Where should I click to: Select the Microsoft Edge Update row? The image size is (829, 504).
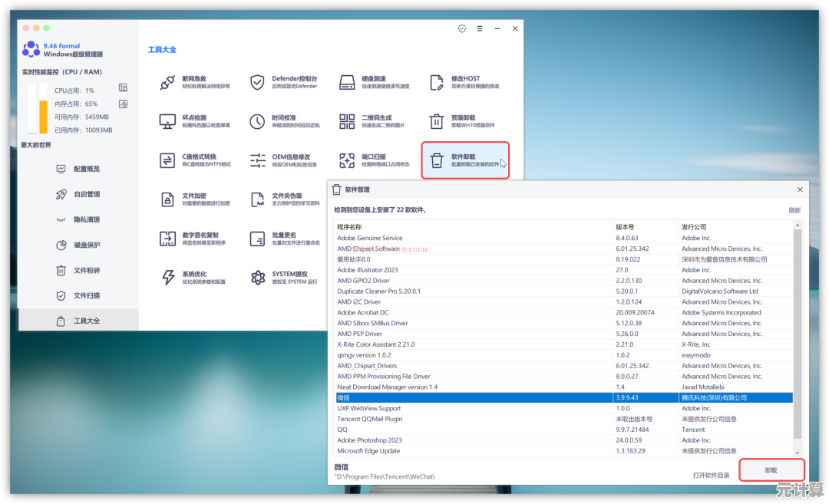(563, 451)
